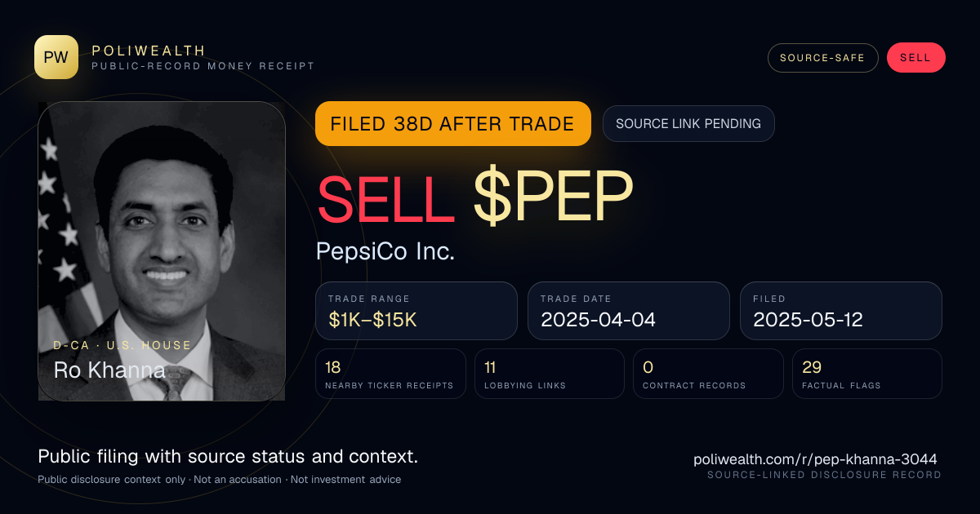This screenshot has height=514, width=980.
Task: Click the FILED 38D AFTER TRADE banner
Action: (452, 124)
